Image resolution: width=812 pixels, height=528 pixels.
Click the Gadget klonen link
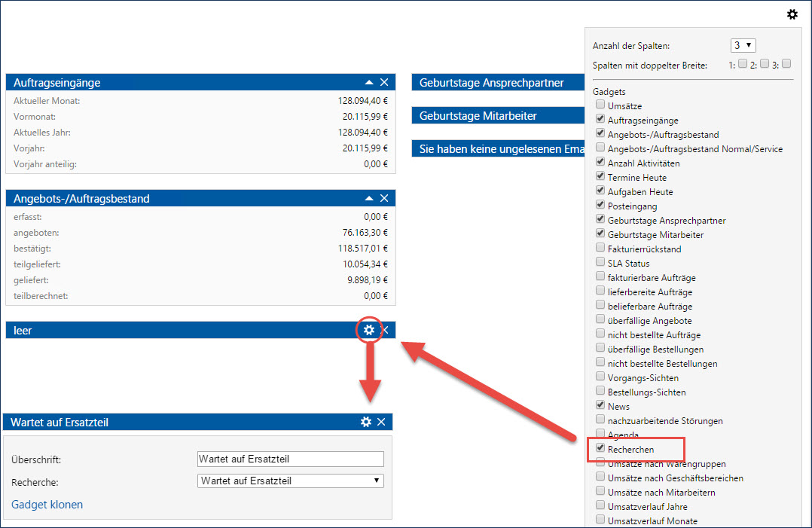tap(47, 505)
